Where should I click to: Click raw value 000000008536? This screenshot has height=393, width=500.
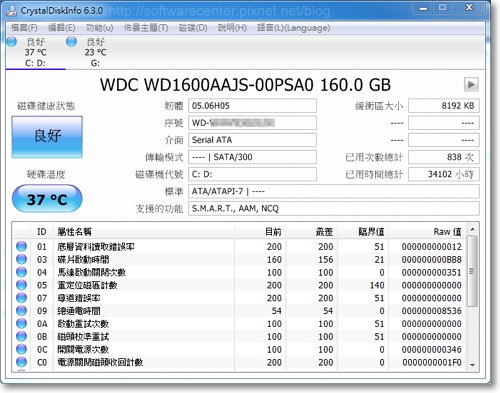point(431,311)
